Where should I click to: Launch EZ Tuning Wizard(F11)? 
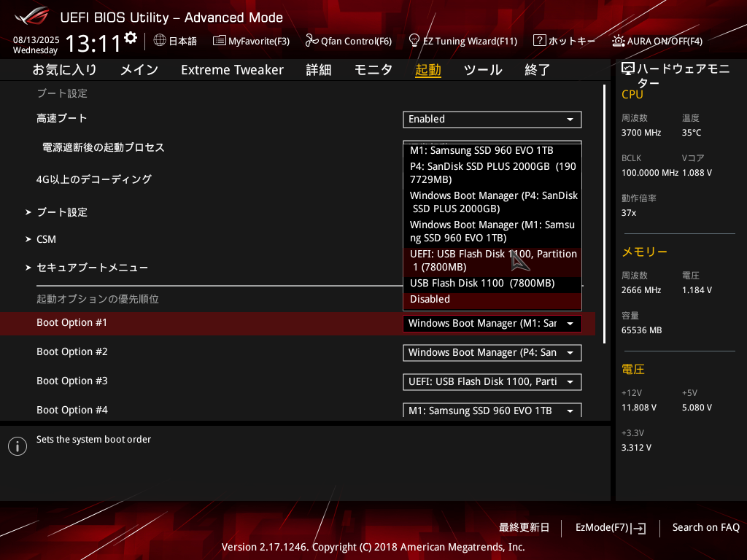463,41
